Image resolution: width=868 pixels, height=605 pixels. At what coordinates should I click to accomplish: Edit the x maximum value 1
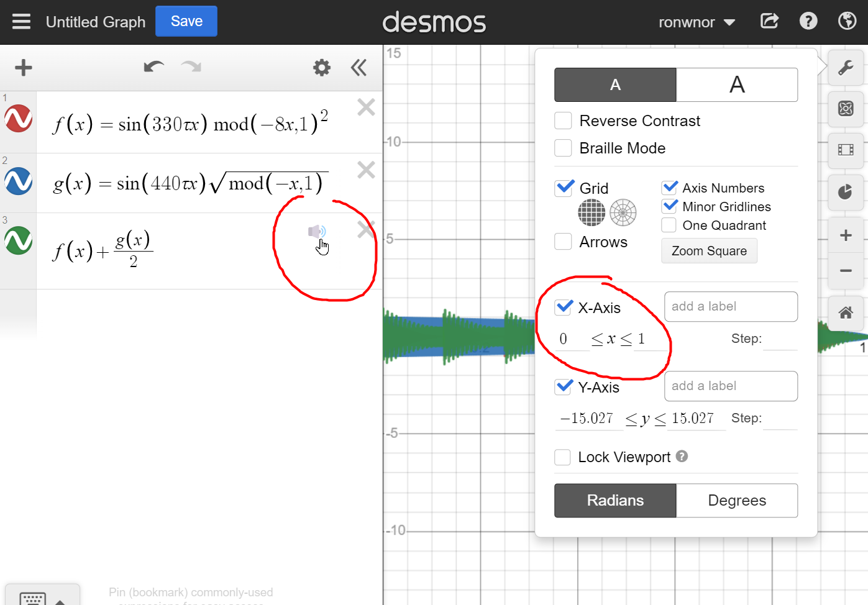(650, 339)
